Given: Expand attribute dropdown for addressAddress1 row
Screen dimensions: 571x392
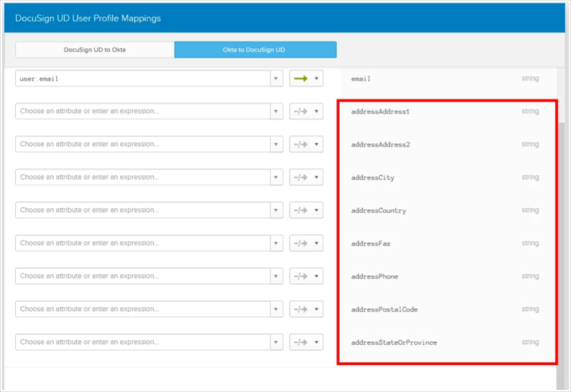Looking at the screenshot, I should tap(277, 111).
